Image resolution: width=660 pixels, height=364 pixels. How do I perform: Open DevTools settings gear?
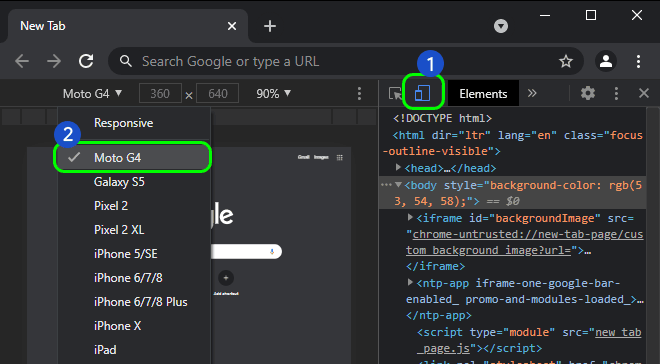coord(588,93)
